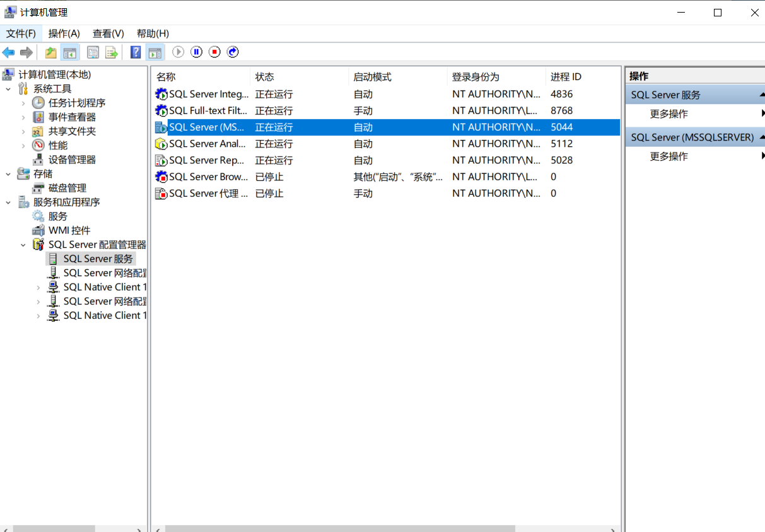Click the SQL Server Reporting service icon
Viewport: 765px width, 532px height.
tap(161, 160)
